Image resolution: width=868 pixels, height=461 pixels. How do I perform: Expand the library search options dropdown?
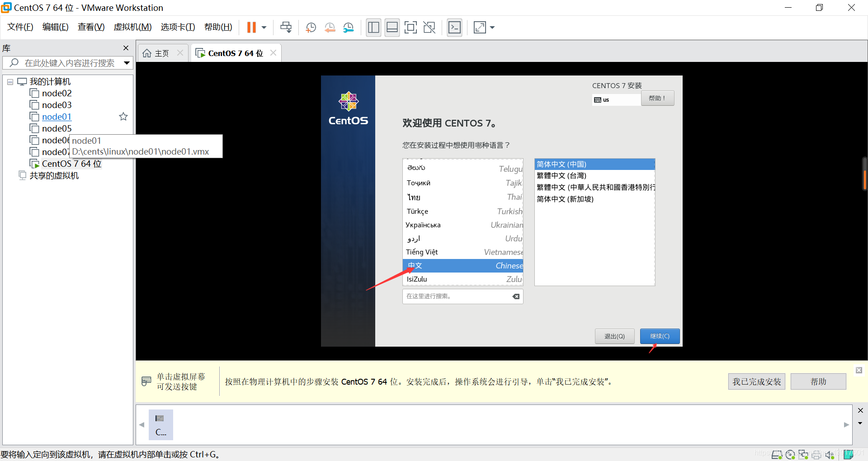[127, 63]
